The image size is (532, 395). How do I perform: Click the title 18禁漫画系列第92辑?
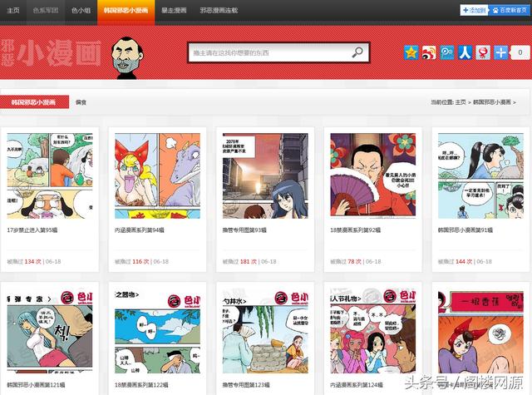point(355,230)
